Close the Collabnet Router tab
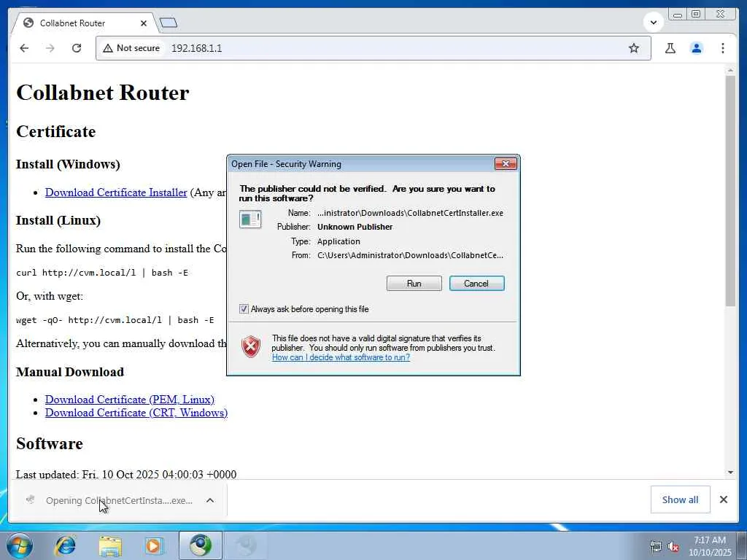 (144, 23)
